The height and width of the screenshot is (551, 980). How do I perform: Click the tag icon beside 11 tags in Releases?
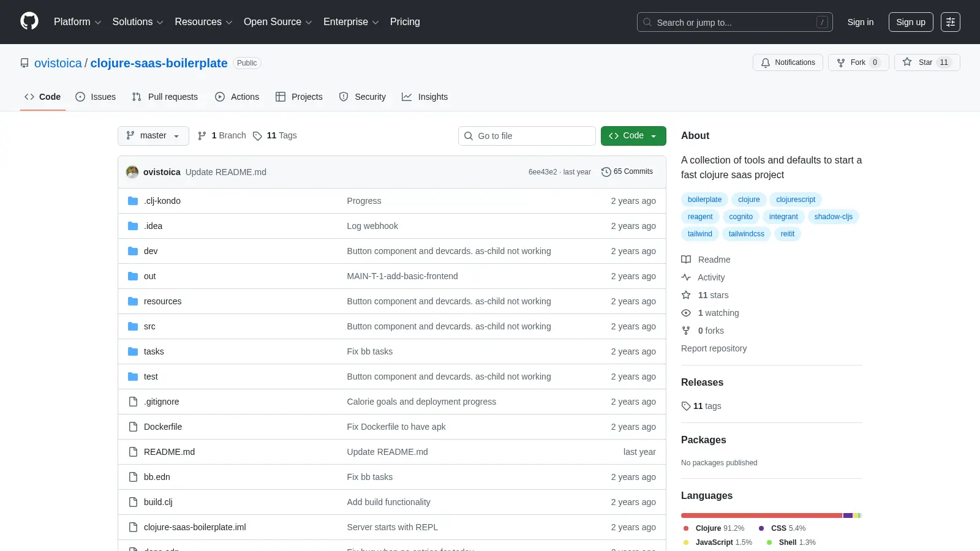coord(686,406)
